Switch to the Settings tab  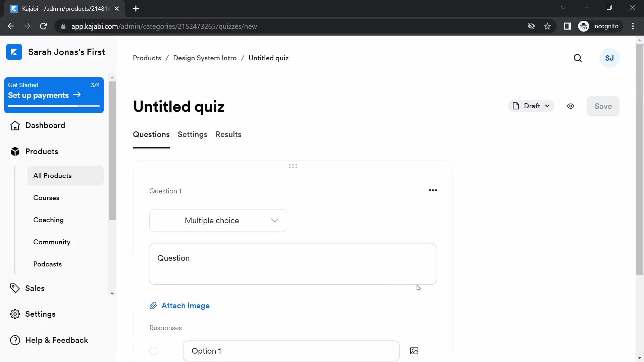point(193,134)
